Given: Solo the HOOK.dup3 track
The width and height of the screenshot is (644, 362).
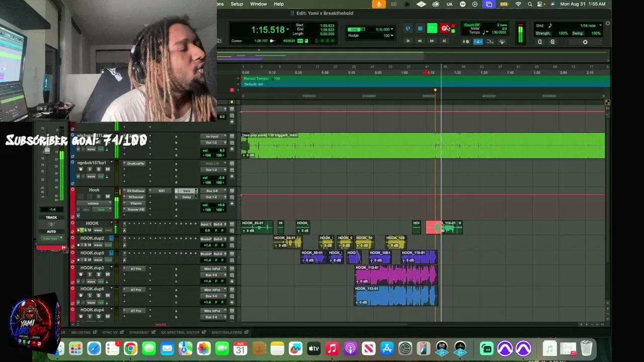Looking at the screenshot, I should pos(99,275).
